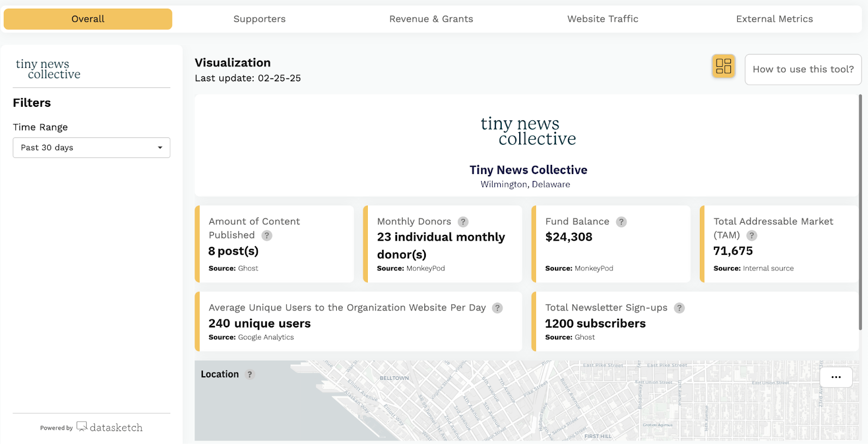868x444 pixels.
Task: Click the visualization panel vertical scrollbar
Action: pos(860,213)
